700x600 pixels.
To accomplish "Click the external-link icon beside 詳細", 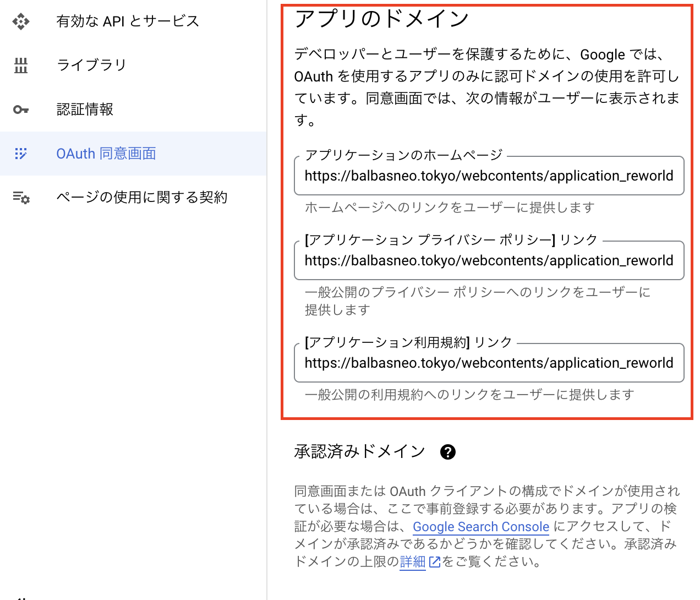I will point(435,561).
